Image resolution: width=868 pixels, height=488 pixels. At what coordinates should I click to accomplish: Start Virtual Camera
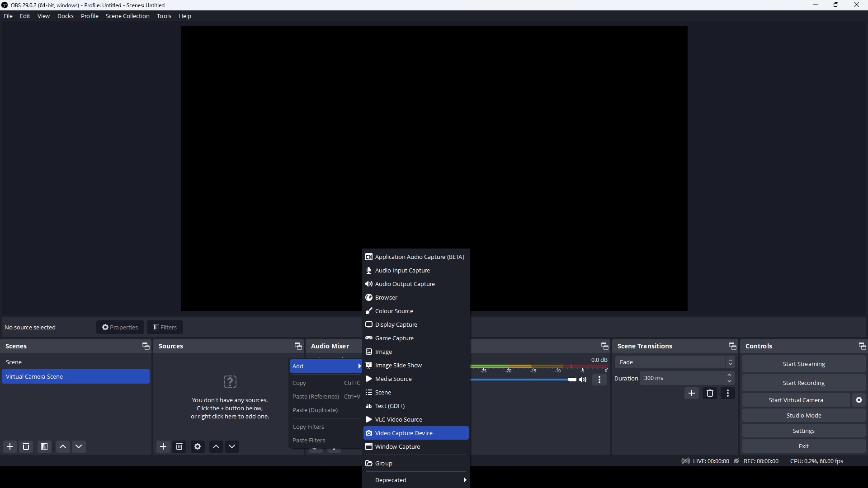coord(796,400)
